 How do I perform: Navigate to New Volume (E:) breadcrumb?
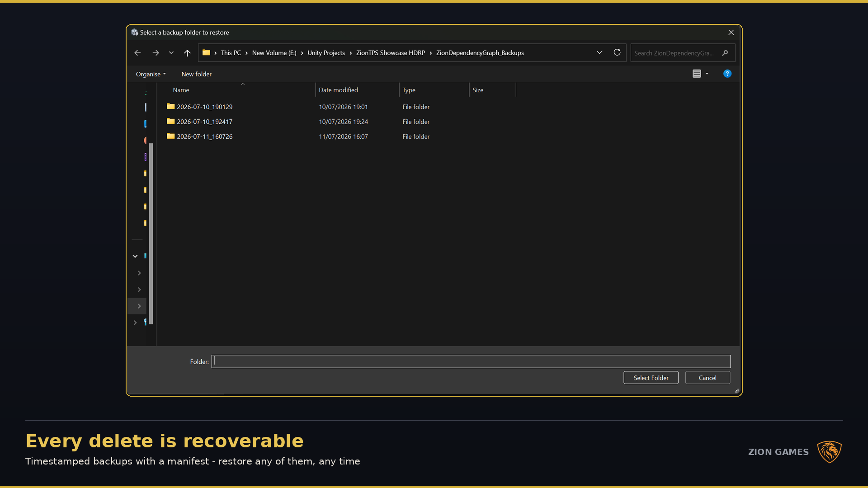click(274, 53)
